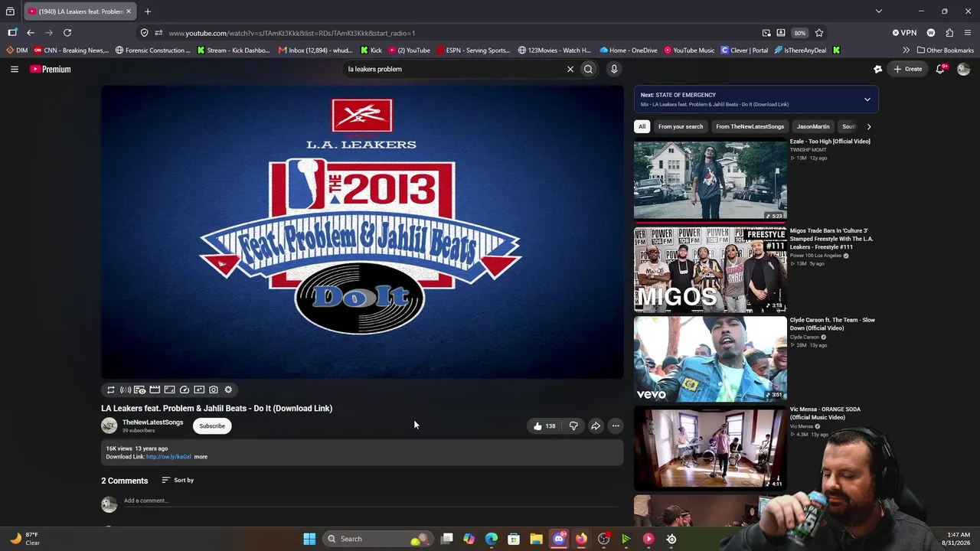Click the Add a comment field
The image size is (980, 551).
pos(371,500)
